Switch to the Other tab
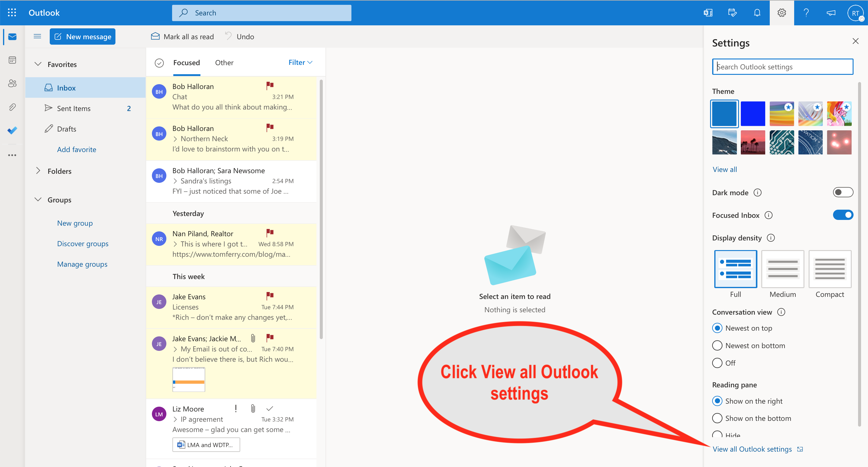Viewport: 868px width, 467px height. pos(224,63)
